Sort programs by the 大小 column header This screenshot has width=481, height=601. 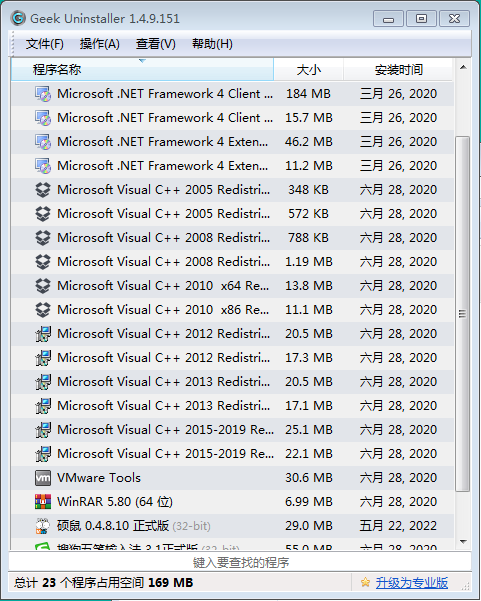pos(309,70)
